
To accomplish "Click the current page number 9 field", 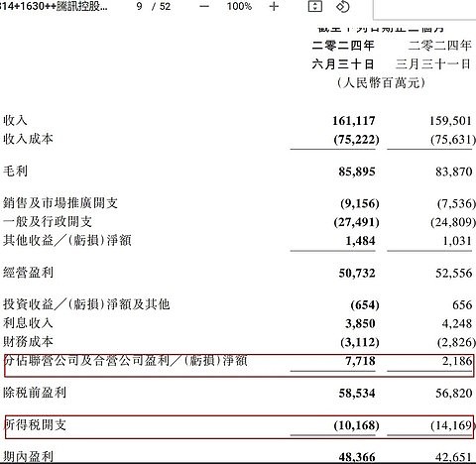I will click(139, 6).
